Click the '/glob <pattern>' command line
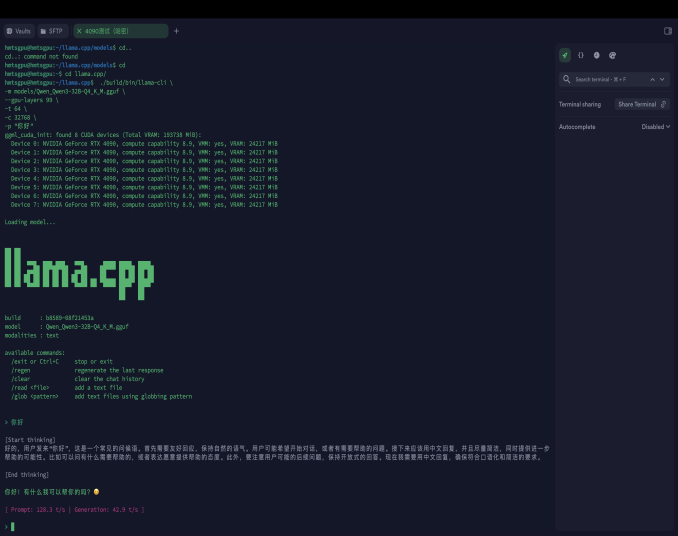 click(102, 396)
